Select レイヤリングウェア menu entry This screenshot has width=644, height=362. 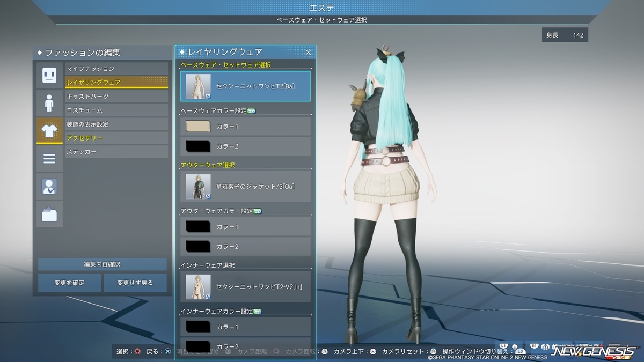coord(116,83)
